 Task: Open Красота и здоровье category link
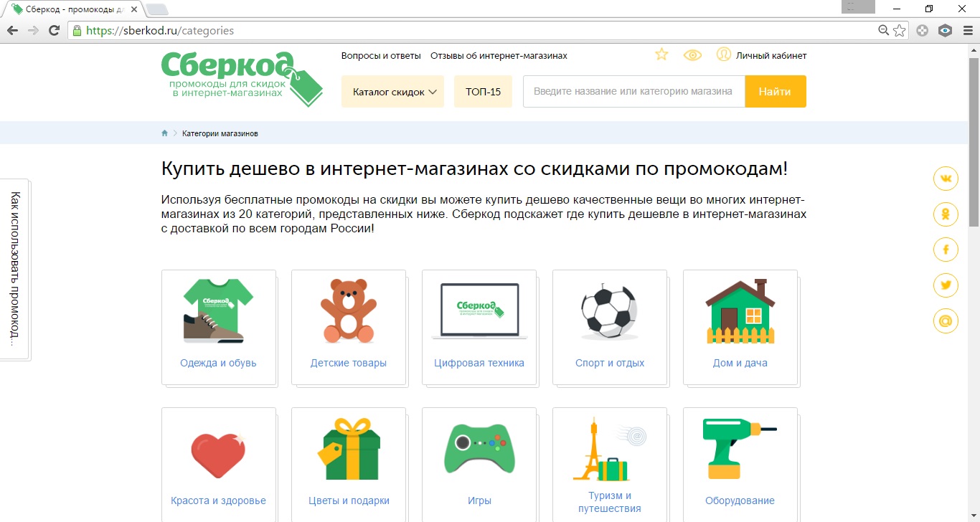click(218, 500)
